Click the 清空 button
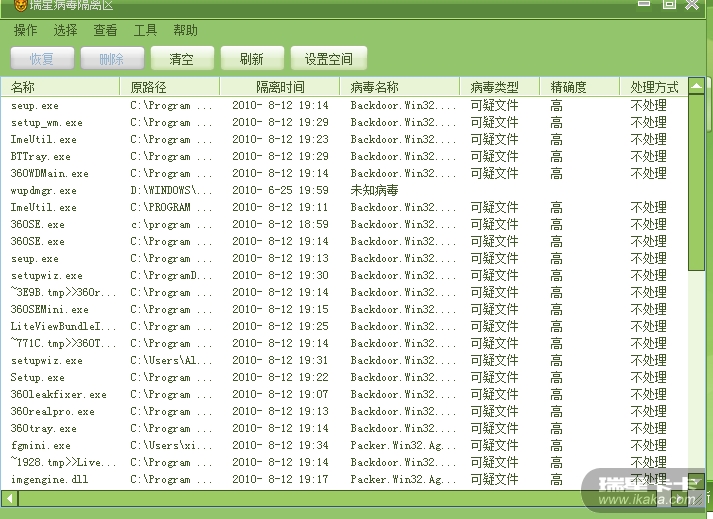 click(182, 59)
